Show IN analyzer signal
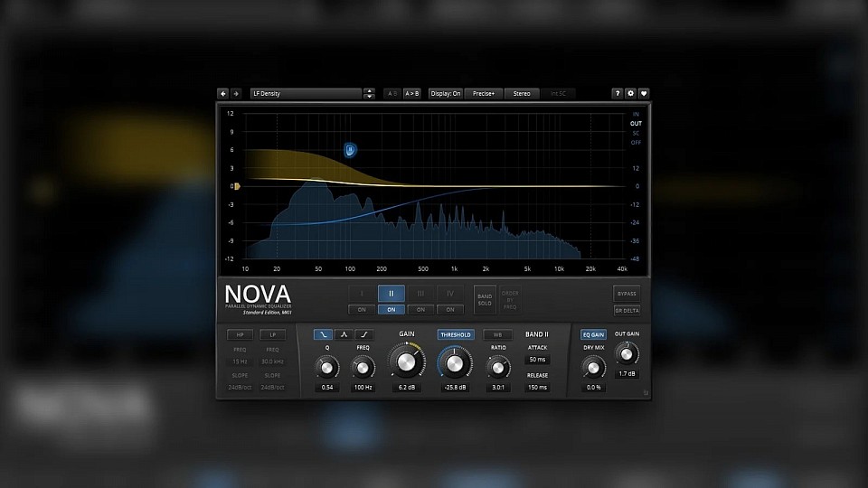 pos(636,114)
